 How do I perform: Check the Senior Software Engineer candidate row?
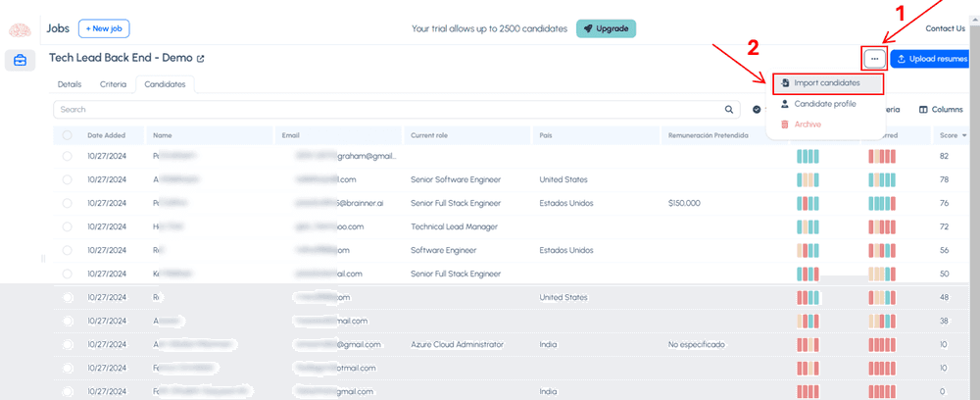tap(67, 179)
